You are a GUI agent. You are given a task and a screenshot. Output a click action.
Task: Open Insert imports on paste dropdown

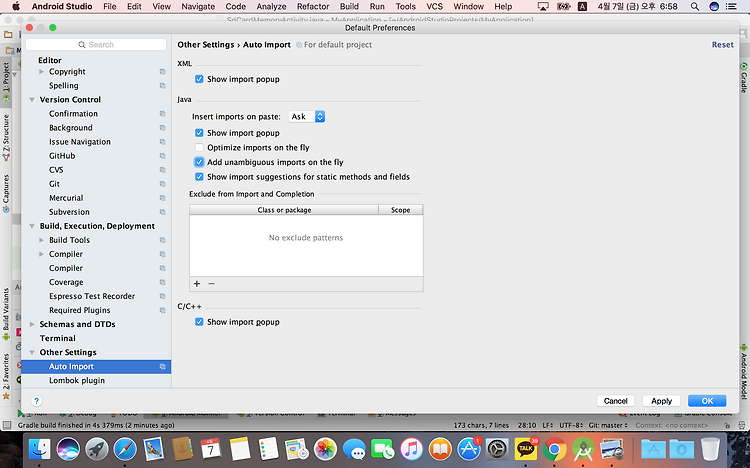[x=307, y=116]
